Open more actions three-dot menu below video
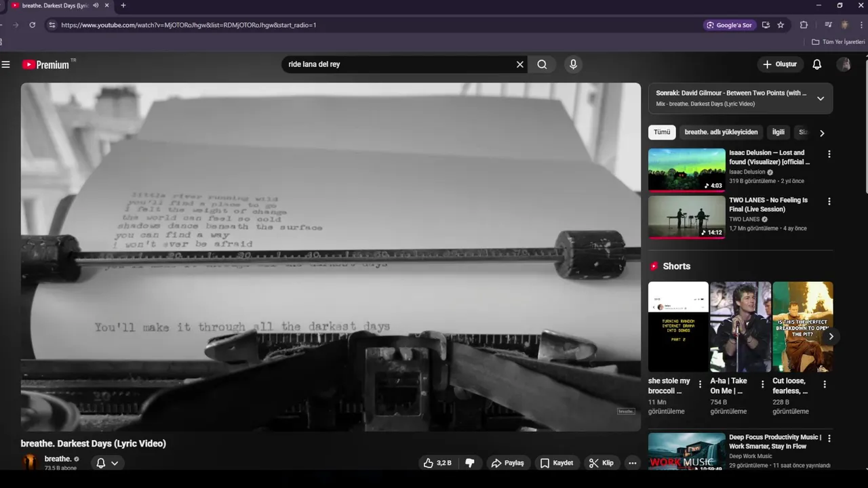 point(633,463)
